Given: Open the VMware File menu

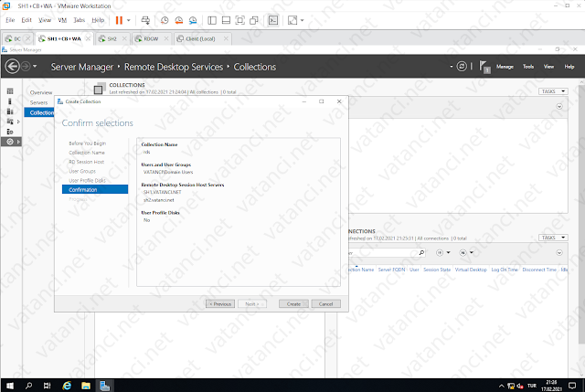Looking at the screenshot, I should (10, 20).
